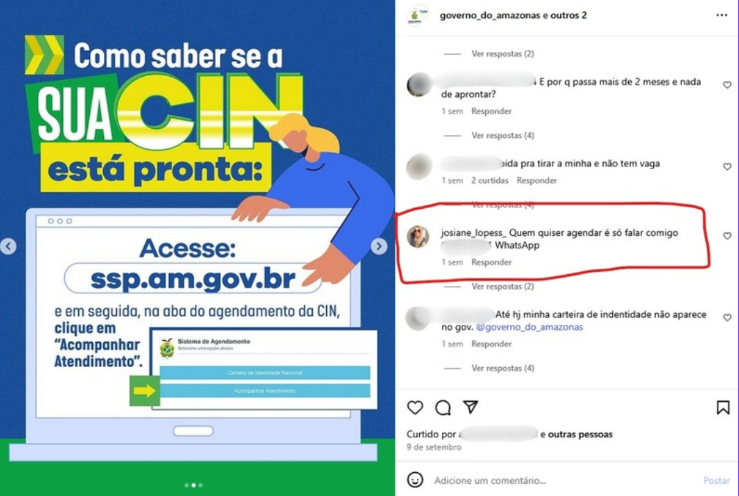739x496 pixels.
Task: Click the Postar button
Action: [716, 480]
